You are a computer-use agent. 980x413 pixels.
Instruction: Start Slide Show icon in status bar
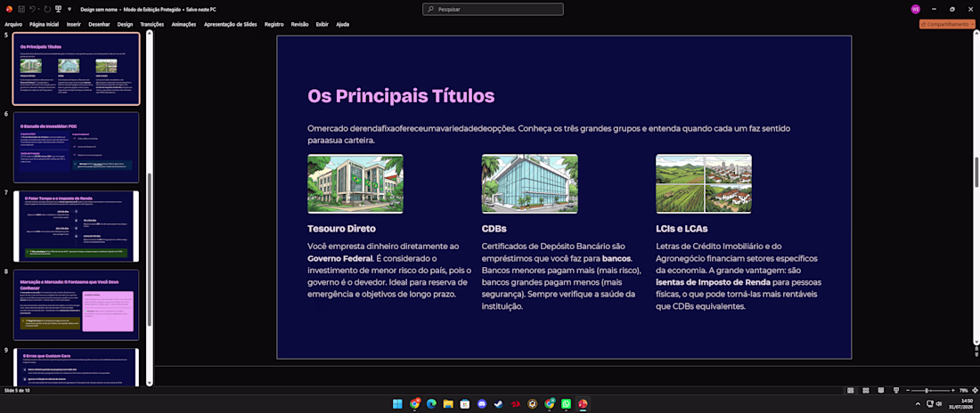tap(896, 391)
